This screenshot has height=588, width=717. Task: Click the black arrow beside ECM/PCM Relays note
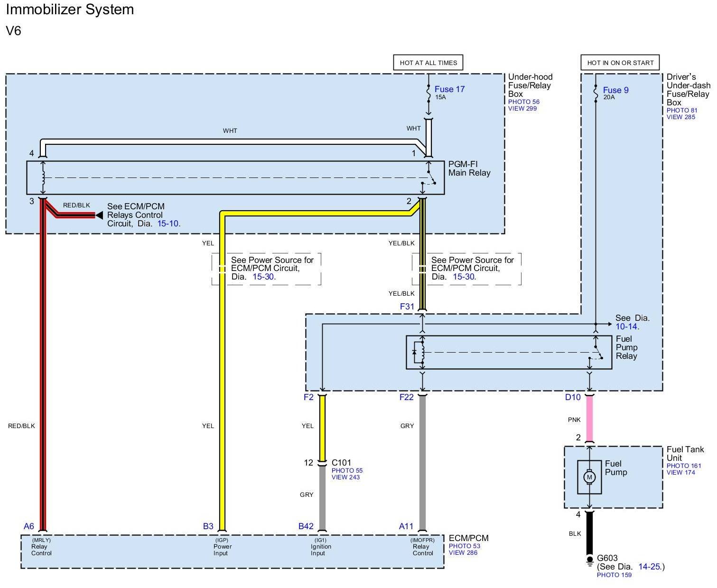click(x=99, y=215)
